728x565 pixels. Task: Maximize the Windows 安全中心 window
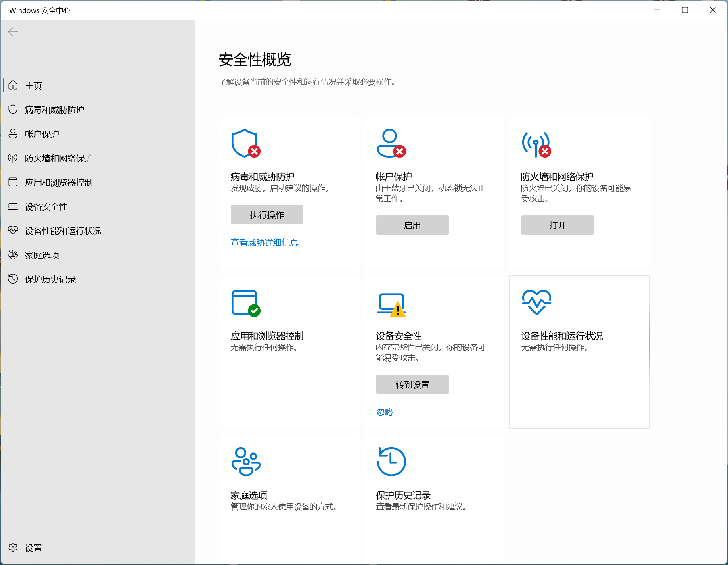coord(685,10)
